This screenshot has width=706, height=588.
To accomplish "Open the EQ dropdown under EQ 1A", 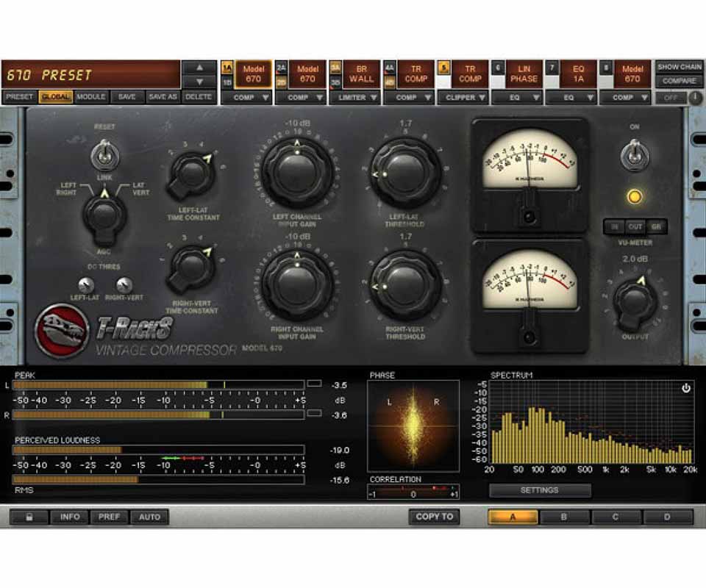I will click(572, 97).
